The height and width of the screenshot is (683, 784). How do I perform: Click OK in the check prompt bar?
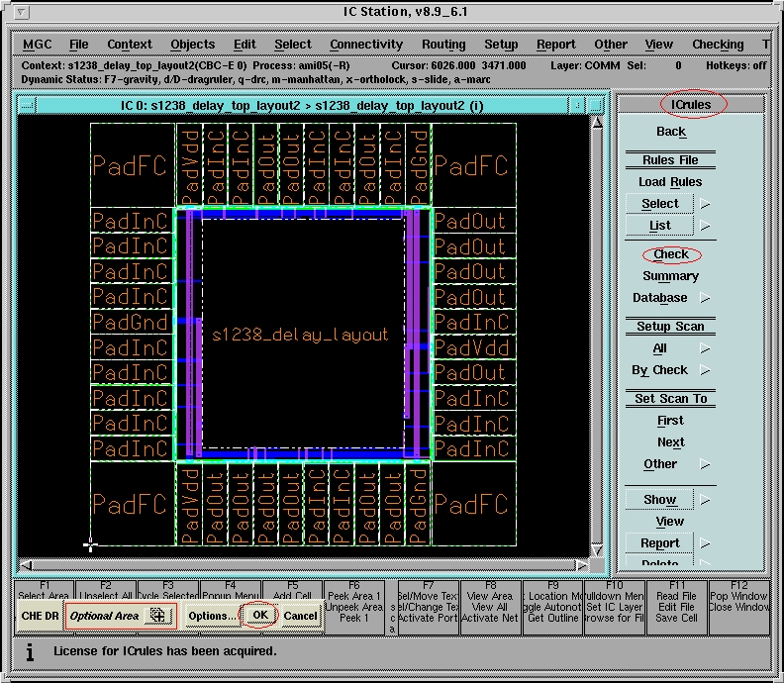click(259, 615)
